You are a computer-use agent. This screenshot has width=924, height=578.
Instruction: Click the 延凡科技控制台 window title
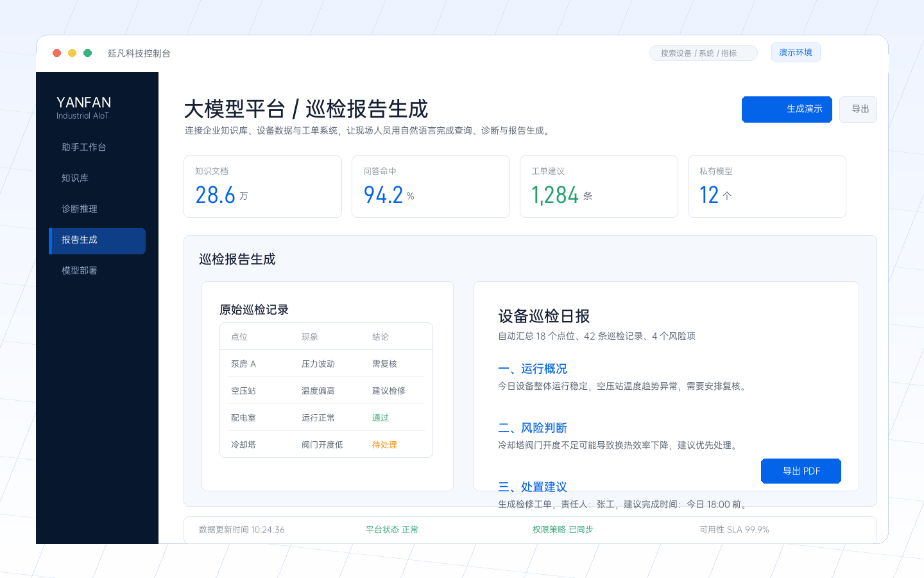[x=139, y=53]
